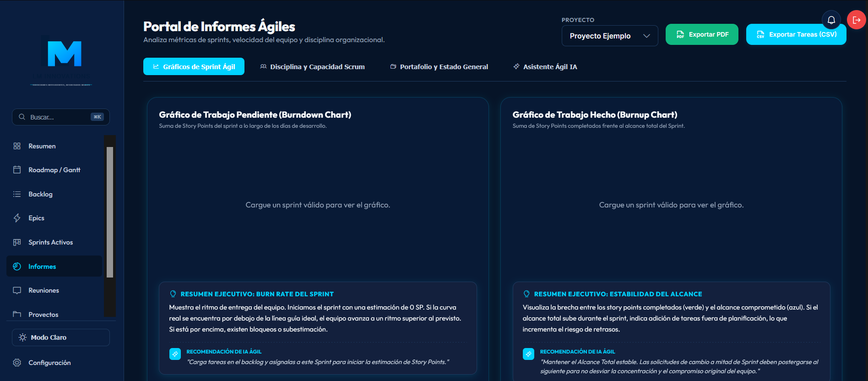Click AI recommendation icon under Estabilidad summary
868x381 pixels.
tap(528, 354)
